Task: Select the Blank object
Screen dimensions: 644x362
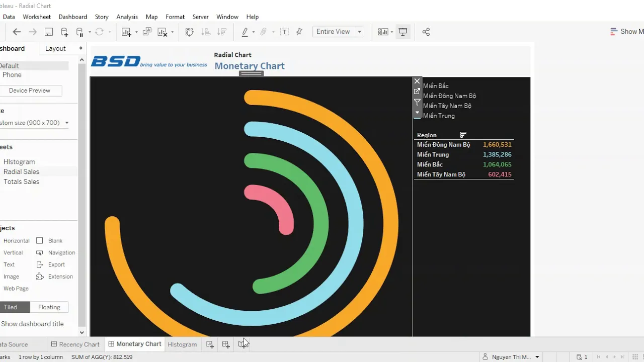Action: [49, 240]
